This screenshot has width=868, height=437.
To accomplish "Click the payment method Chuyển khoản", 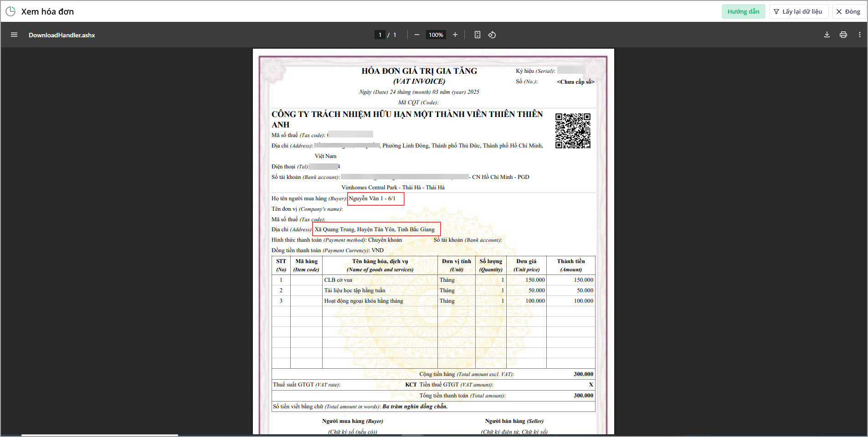I will [385, 240].
